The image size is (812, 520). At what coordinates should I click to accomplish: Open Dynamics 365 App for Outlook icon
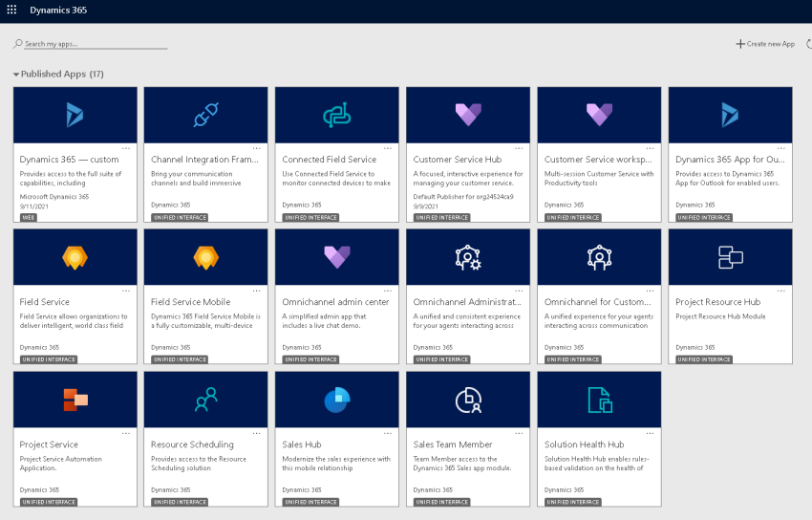coord(730,115)
